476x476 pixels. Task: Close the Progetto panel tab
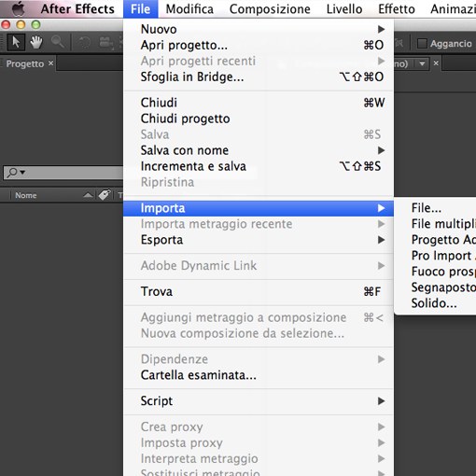pos(50,63)
